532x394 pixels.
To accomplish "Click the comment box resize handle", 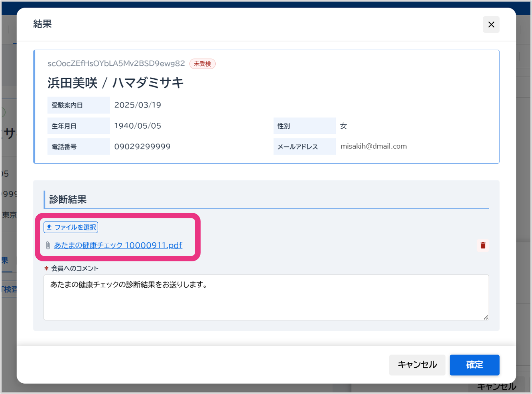I will [x=485, y=317].
